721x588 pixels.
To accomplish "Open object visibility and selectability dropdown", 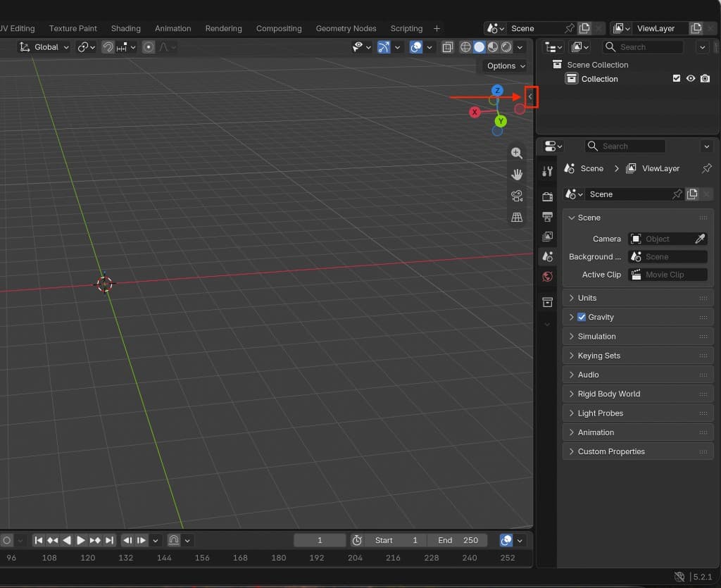I will (361, 47).
